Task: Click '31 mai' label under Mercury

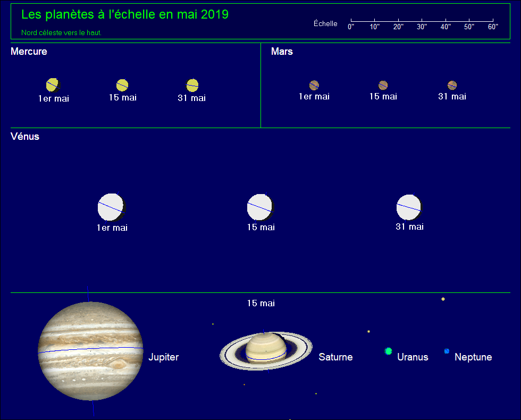Action: pyautogui.click(x=192, y=98)
